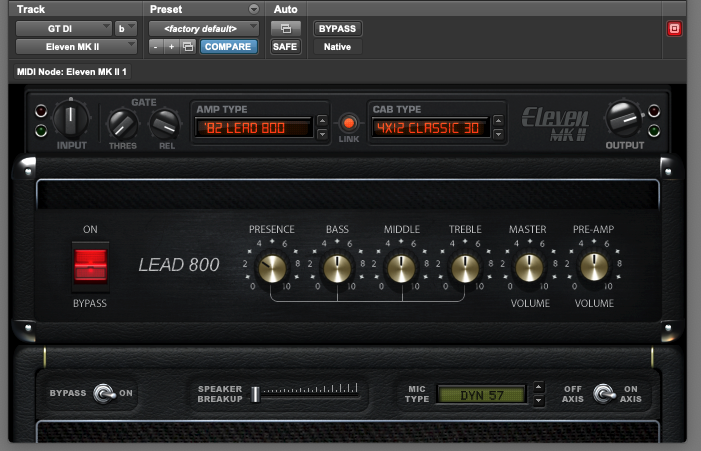Click the Gate Thres knob
The image size is (701, 451).
coord(122,125)
